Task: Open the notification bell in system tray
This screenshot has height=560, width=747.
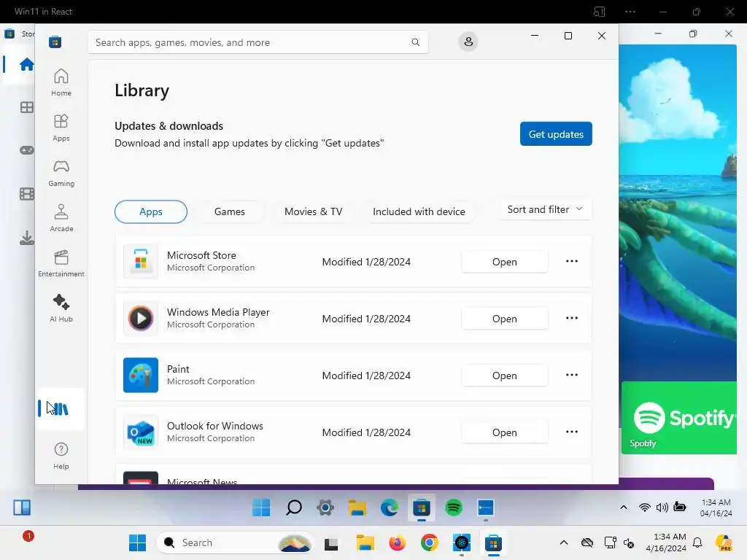Action: 697,542
